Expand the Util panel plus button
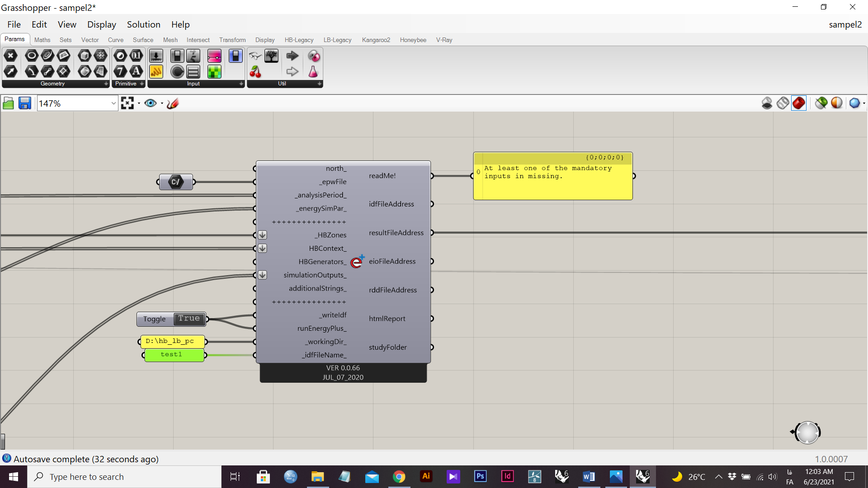Image resolution: width=868 pixels, height=488 pixels. click(319, 84)
